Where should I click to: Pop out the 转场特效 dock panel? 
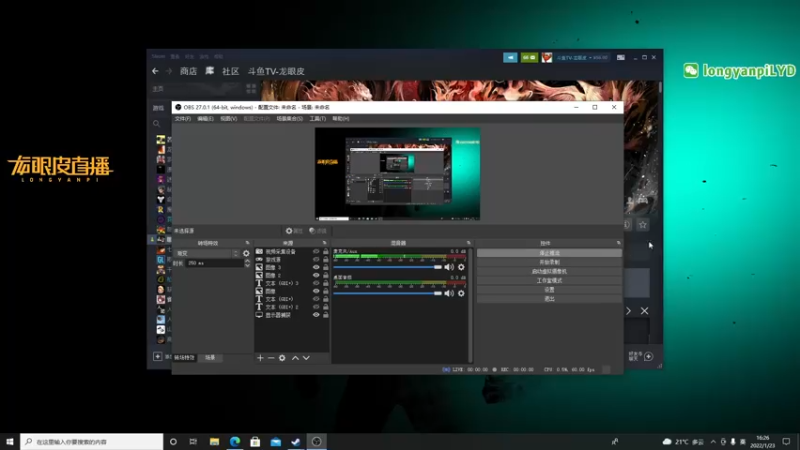247,243
